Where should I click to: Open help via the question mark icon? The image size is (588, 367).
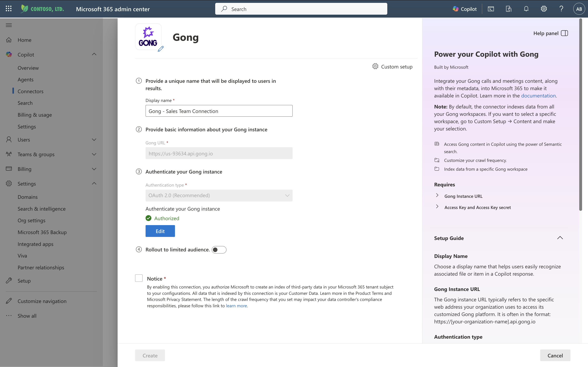click(561, 9)
